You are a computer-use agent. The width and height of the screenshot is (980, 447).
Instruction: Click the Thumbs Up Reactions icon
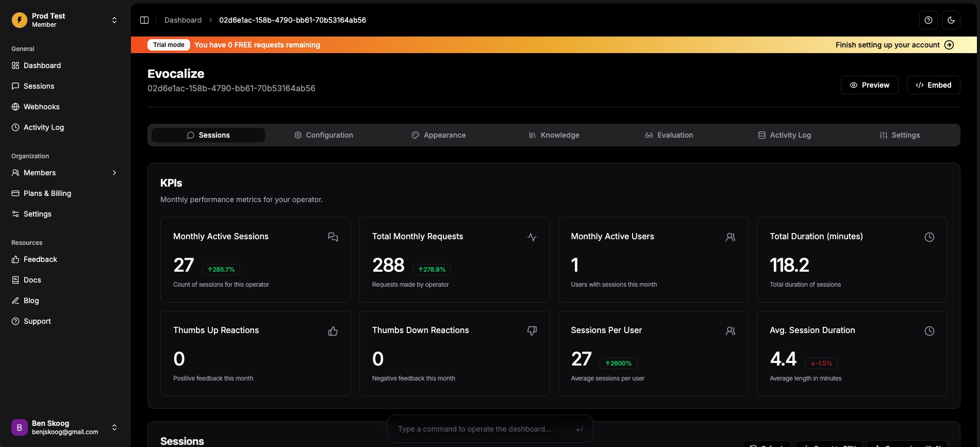(x=333, y=331)
